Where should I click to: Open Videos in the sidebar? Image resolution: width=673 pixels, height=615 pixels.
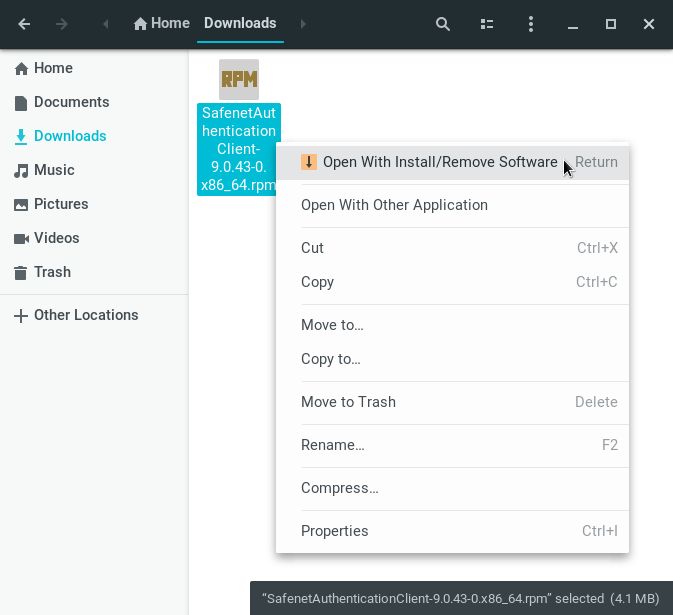94,238
